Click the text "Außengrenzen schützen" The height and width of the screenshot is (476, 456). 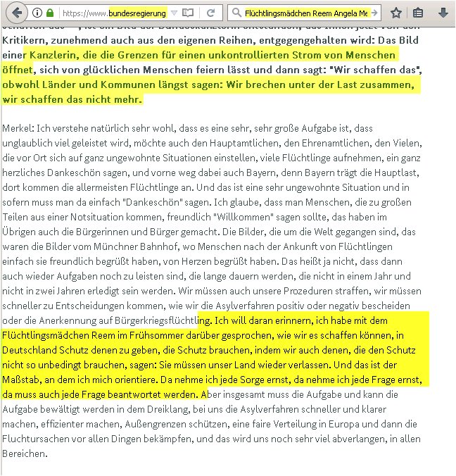[176, 424]
